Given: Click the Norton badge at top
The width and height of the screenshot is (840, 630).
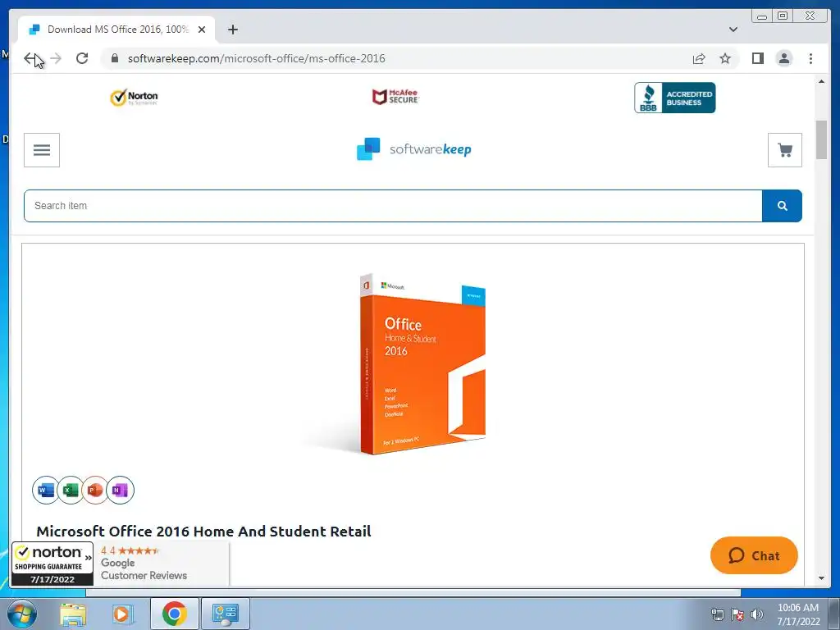Looking at the screenshot, I should click(134, 98).
